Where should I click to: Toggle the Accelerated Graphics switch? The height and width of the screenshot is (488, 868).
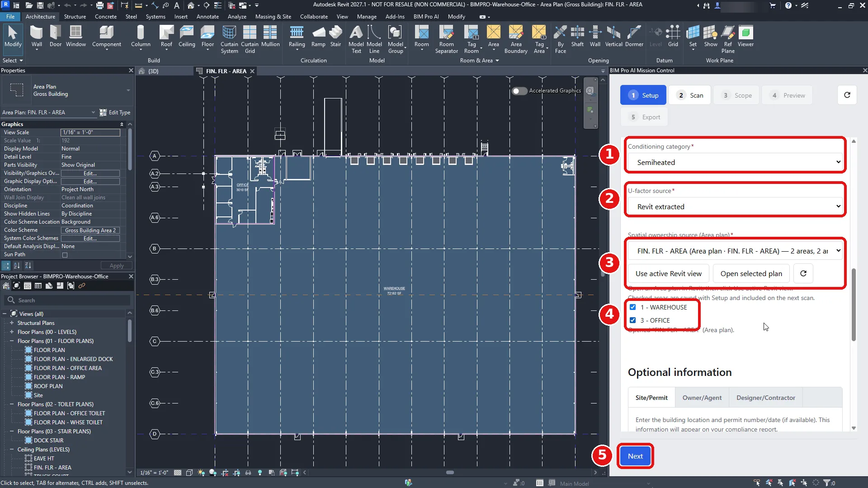pyautogui.click(x=519, y=91)
